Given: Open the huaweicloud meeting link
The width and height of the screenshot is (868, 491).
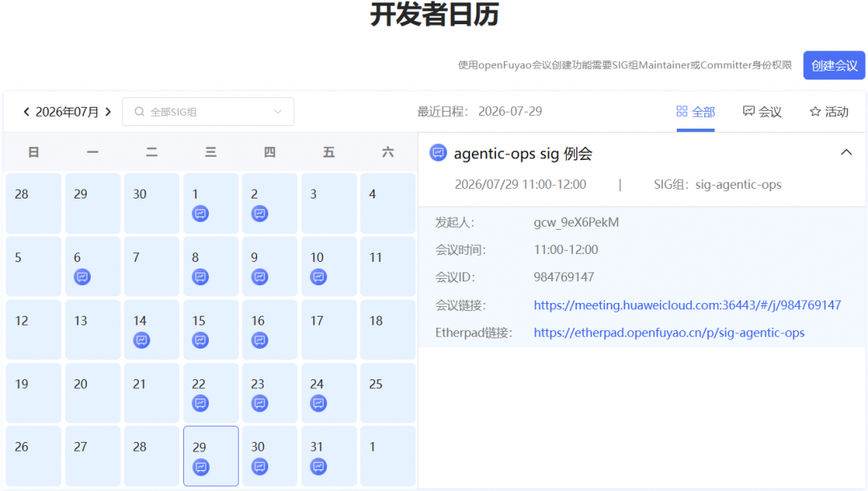Looking at the screenshot, I should coord(687,305).
